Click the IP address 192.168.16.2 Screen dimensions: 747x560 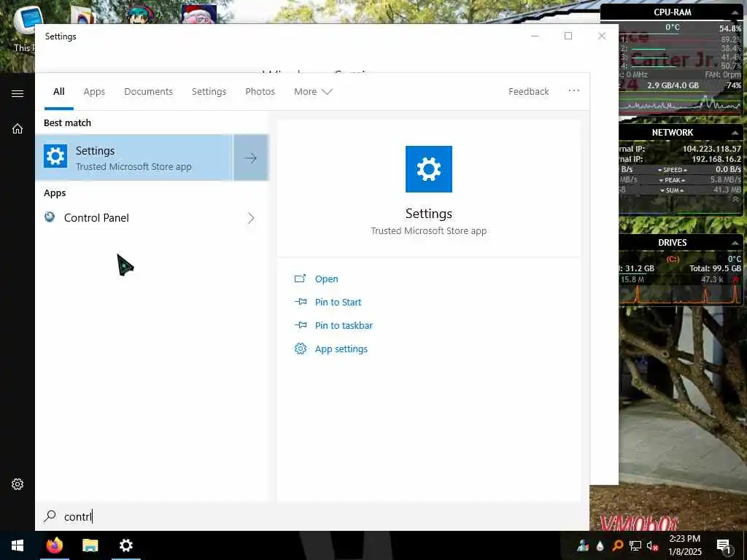[x=716, y=159]
